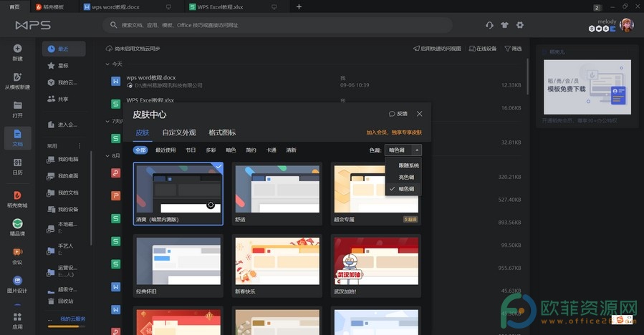The width and height of the screenshot is (644, 335).
Task: Switch to the 格式图标 tab
Action: tap(222, 132)
